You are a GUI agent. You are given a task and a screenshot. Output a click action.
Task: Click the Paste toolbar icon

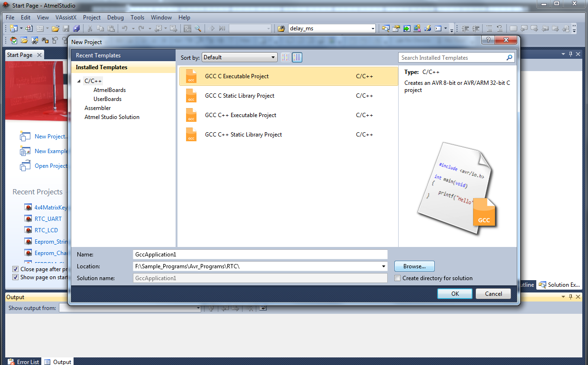coord(111,28)
